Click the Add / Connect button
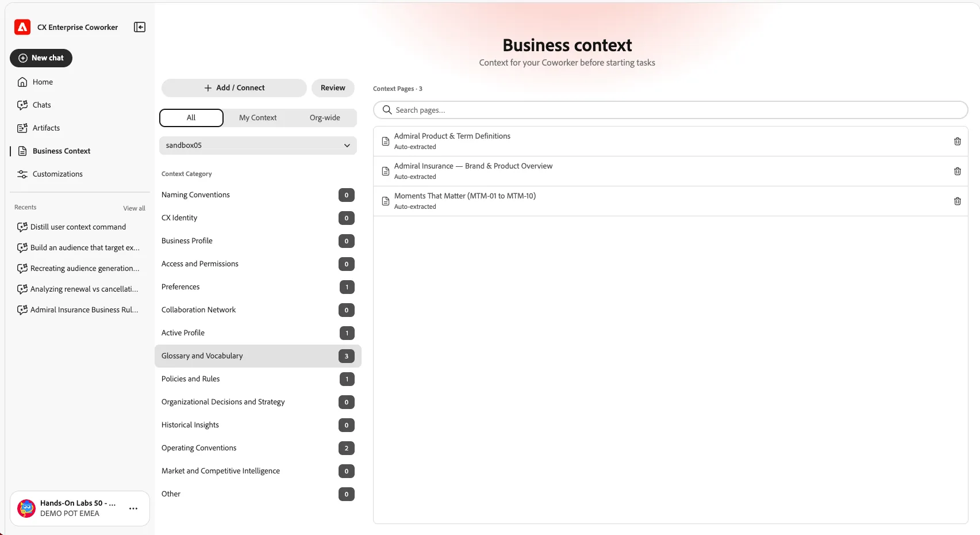Viewport: 980px width, 535px height. pyautogui.click(x=234, y=88)
